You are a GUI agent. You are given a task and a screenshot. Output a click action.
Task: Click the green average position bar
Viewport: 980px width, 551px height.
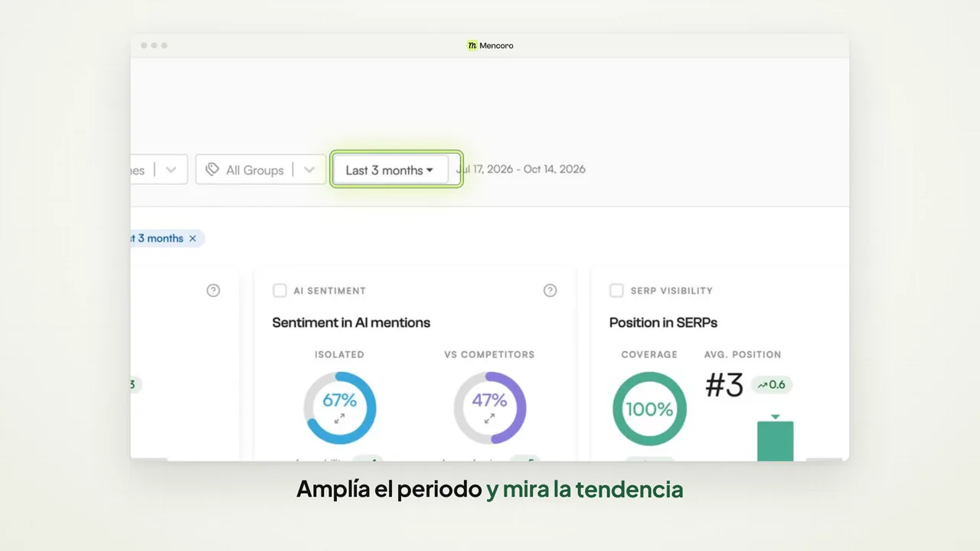click(775, 440)
